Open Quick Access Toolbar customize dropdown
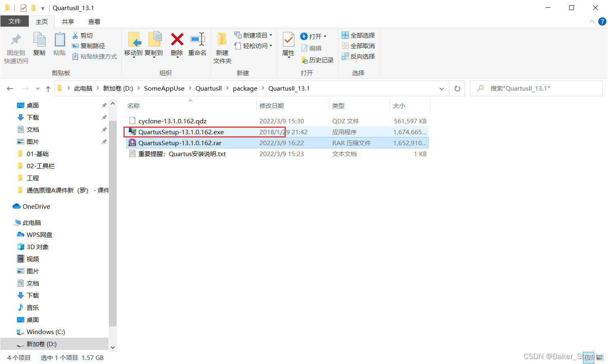This screenshot has width=608, height=364. pyautogui.click(x=43, y=8)
